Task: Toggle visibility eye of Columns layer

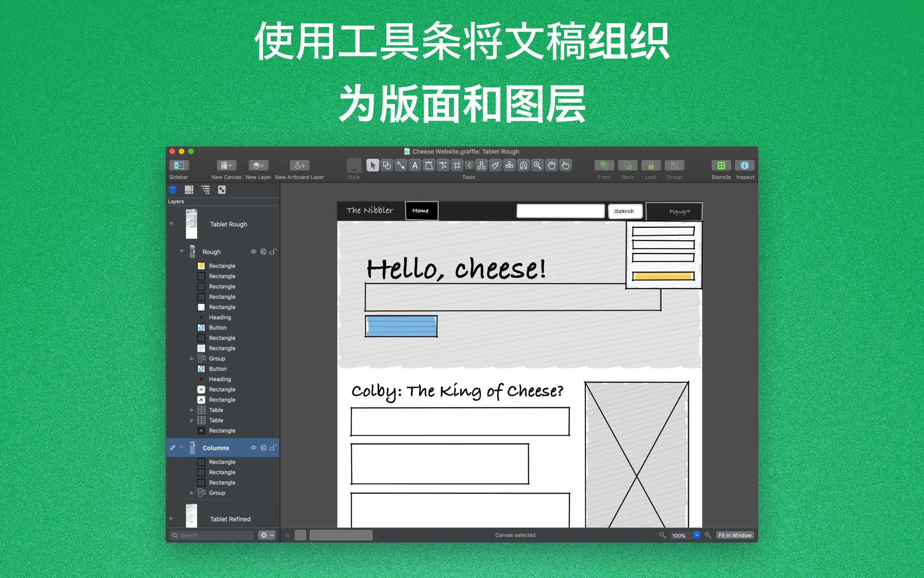Action: click(x=253, y=448)
